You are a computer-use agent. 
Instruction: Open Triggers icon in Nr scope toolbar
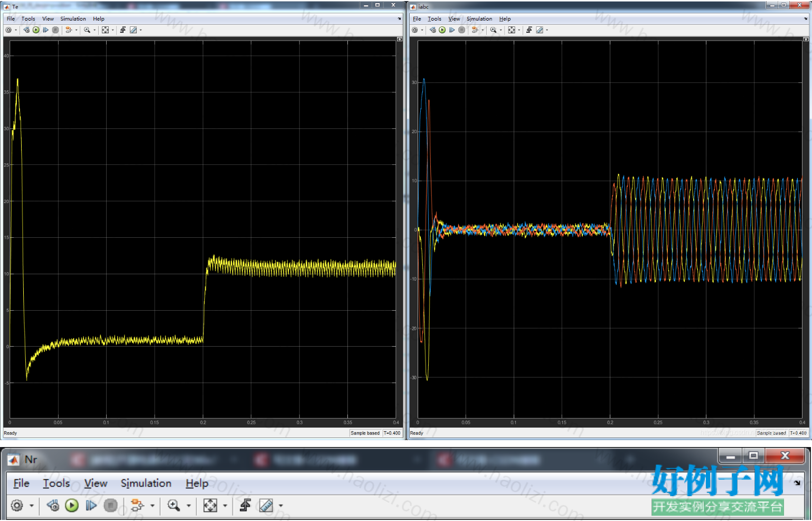(245, 506)
